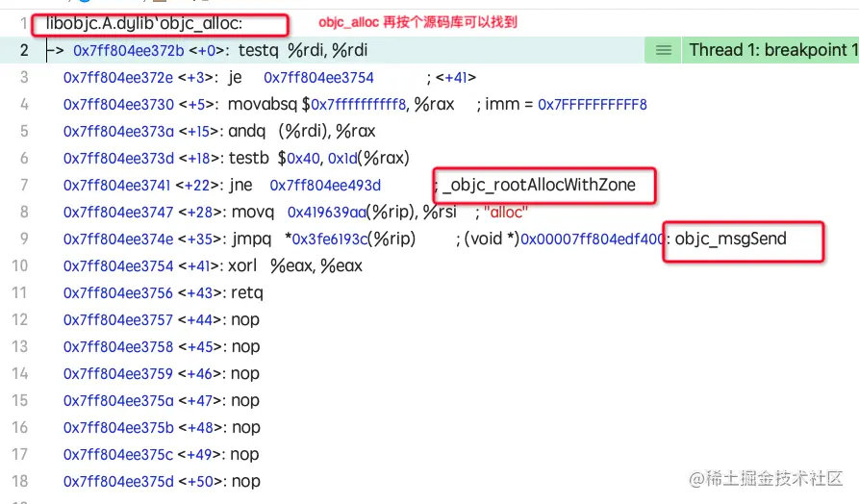Click address 0x7ff804ee3754 on line 10
The height and width of the screenshot is (504, 859).
[118, 265]
